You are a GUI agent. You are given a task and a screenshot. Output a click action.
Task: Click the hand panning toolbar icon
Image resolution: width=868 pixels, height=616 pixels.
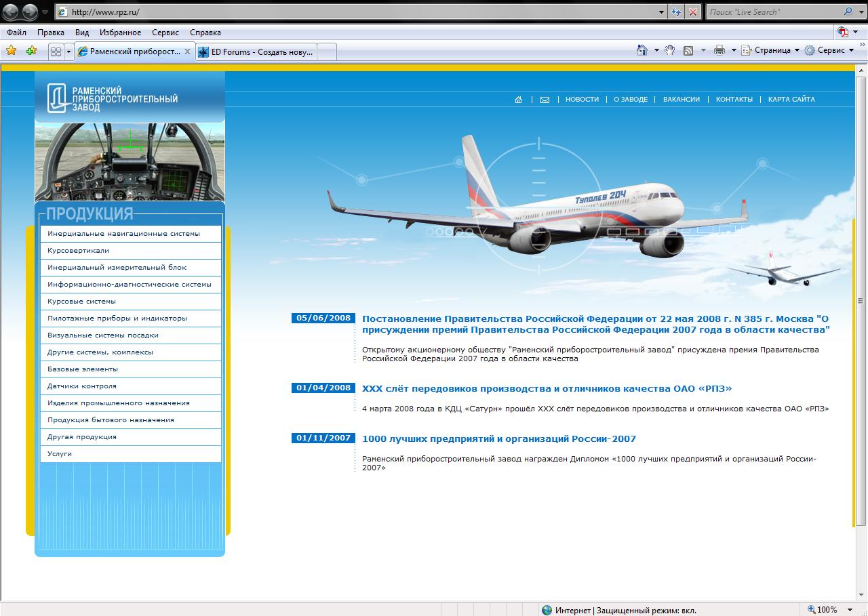click(x=670, y=50)
